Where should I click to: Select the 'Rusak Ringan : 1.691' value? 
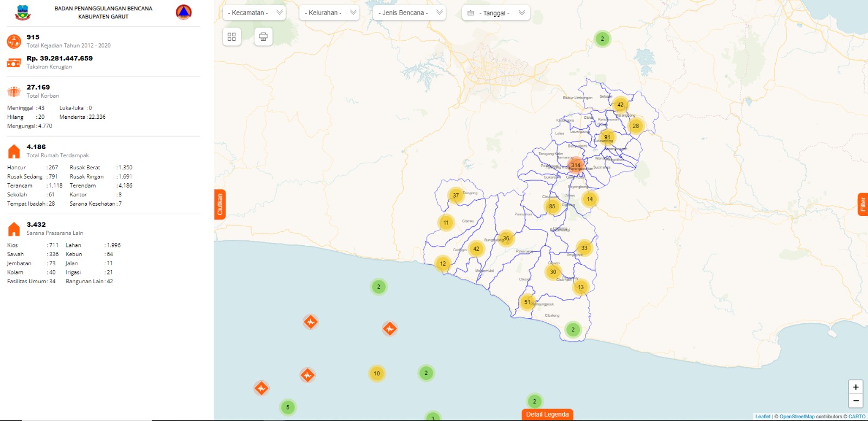(101, 176)
